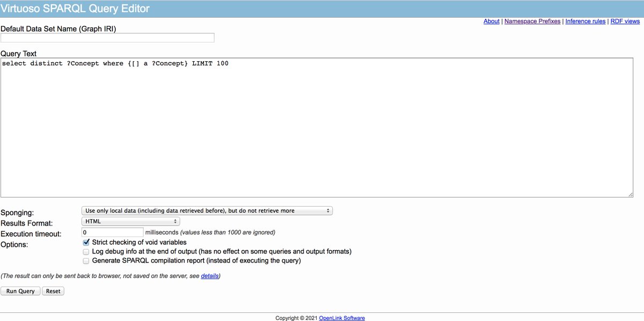Viewport: 644px width, 321px height.
Task: Open the Inference rules link
Action: pyautogui.click(x=586, y=21)
